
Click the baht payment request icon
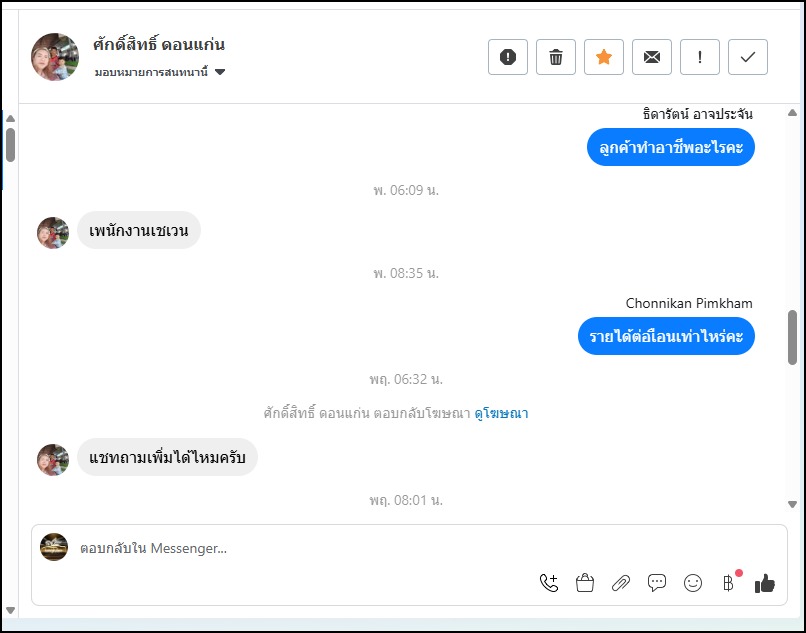[x=728, y=582]
